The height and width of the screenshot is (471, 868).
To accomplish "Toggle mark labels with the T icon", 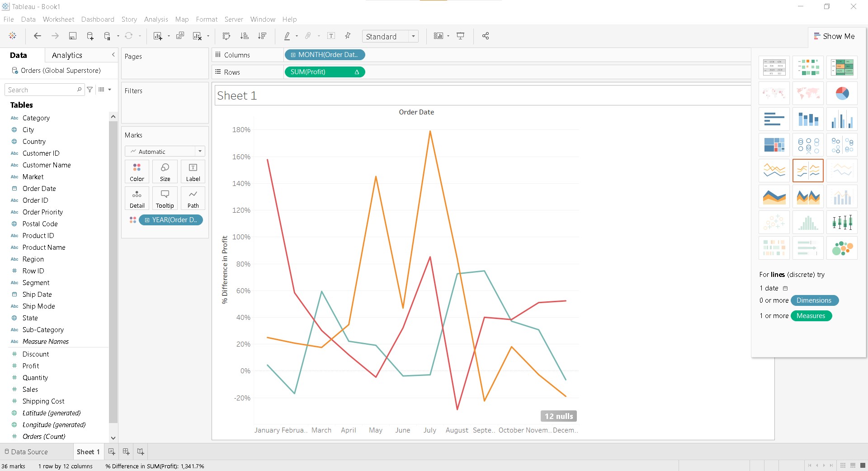I will click(x=331, y=36).
